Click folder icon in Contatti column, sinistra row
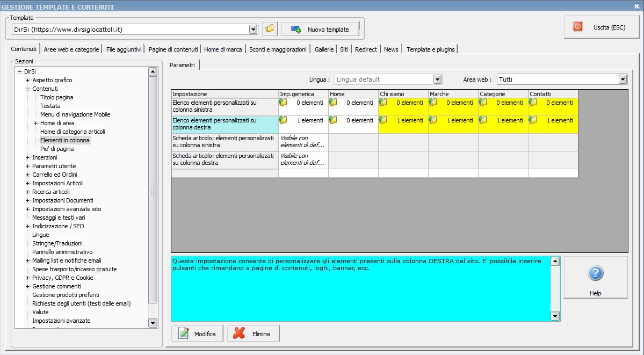This screenshot has width=644, height=355. tap(533, 103)
